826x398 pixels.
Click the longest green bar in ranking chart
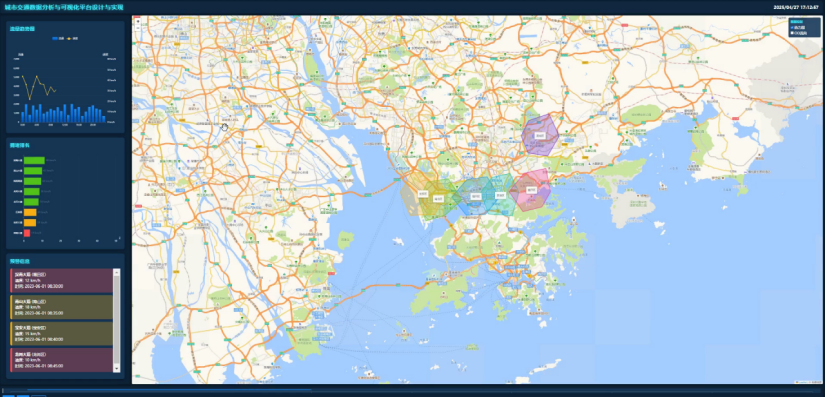coord(34,160)
